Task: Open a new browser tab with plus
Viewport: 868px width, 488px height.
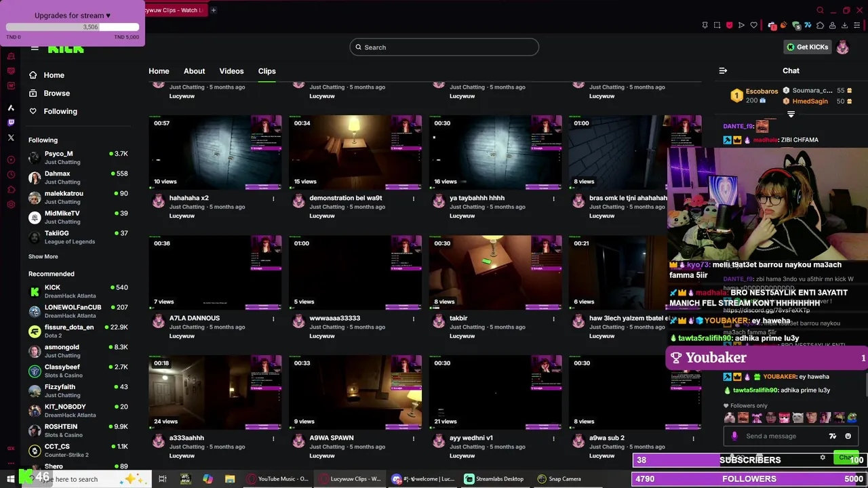Action: pos(213,10)
